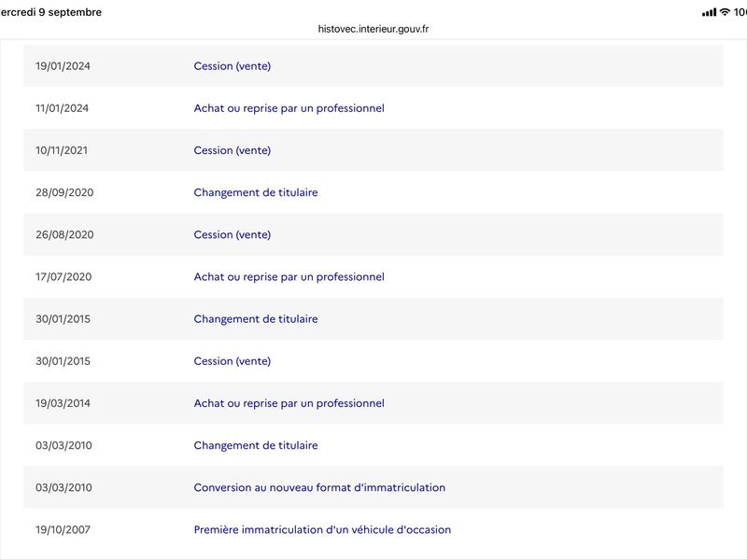Click Première immatriculation d'un véhicule d'occasion

click(x=322, y=529)
